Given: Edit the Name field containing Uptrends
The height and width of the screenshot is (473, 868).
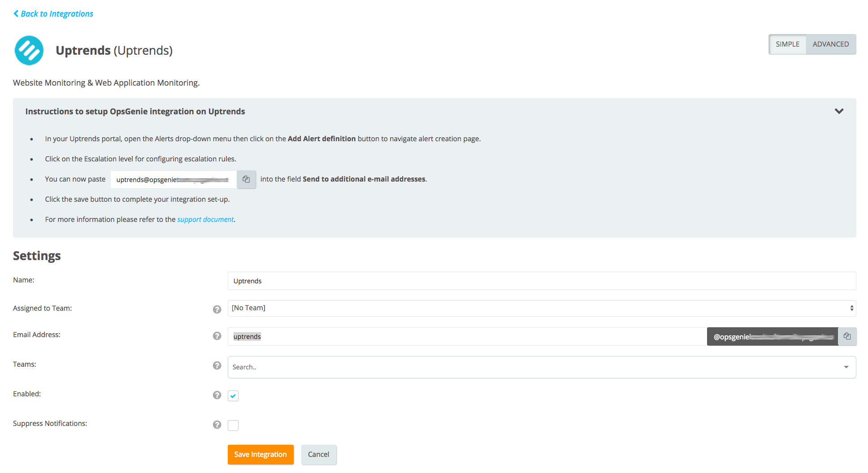Looking at the screenshot, I should (542, 281).
